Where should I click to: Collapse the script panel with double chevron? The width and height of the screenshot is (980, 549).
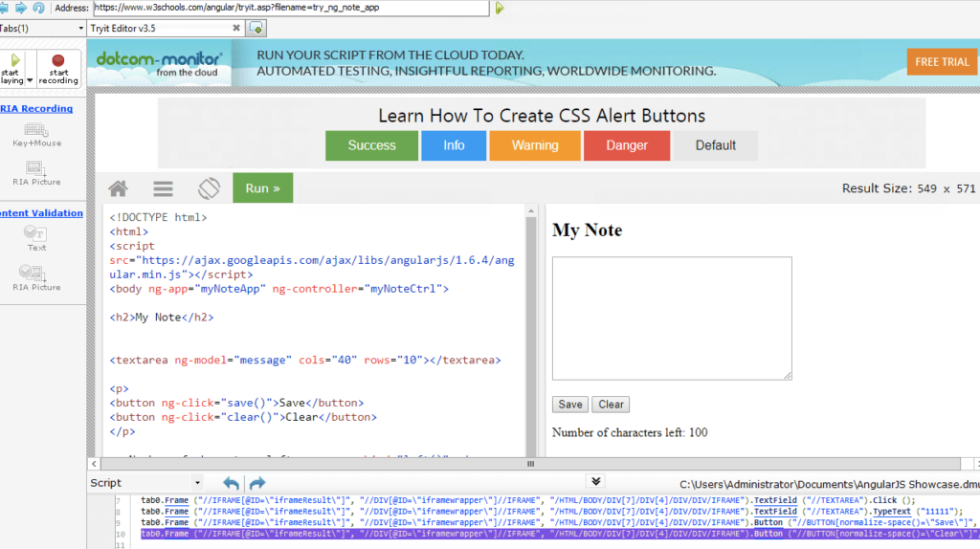[x=595, y=482]
